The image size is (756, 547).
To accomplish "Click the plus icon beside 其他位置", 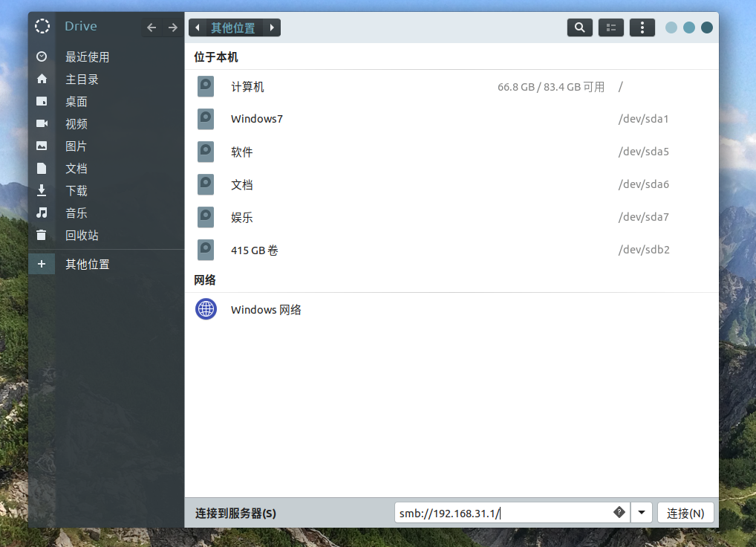I will point(42,264).
